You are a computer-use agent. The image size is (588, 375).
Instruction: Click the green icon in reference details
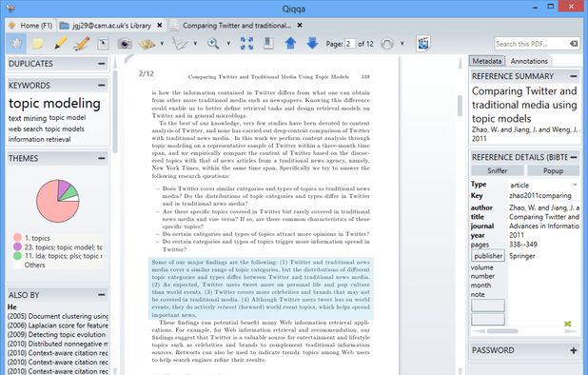tap(568, 324)
